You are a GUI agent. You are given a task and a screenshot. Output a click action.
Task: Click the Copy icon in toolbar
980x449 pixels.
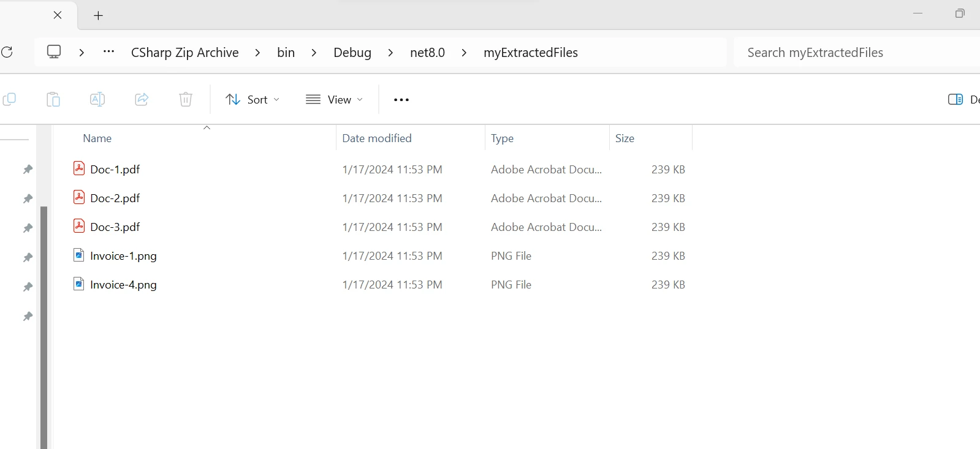coord(9,99)
